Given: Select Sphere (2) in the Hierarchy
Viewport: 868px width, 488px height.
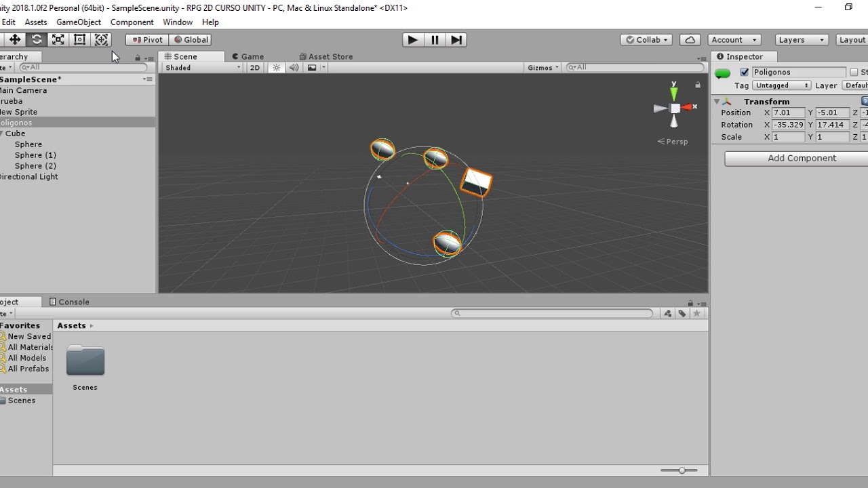Looking at the screenshot, I should coord(77,166).
